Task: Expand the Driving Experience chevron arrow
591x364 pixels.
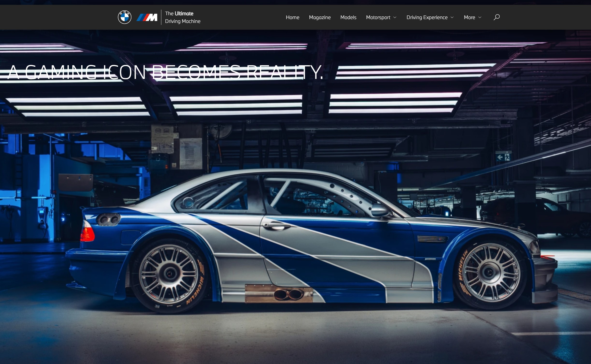Action: pyautogui.click(x=452, y=17)
